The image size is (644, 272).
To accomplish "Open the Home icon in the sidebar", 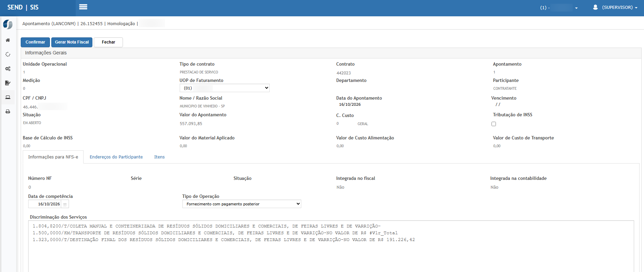I will pyautogui.click(x=8, y=40).
